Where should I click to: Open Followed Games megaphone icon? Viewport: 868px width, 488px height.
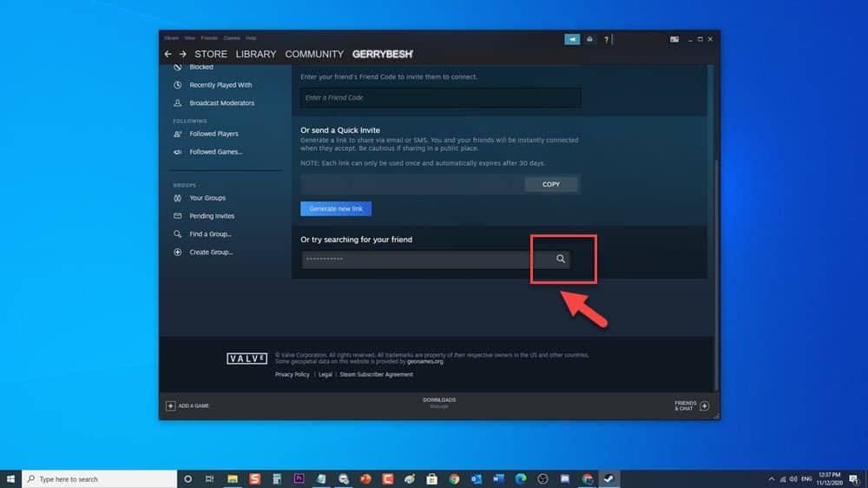(177, 152)
